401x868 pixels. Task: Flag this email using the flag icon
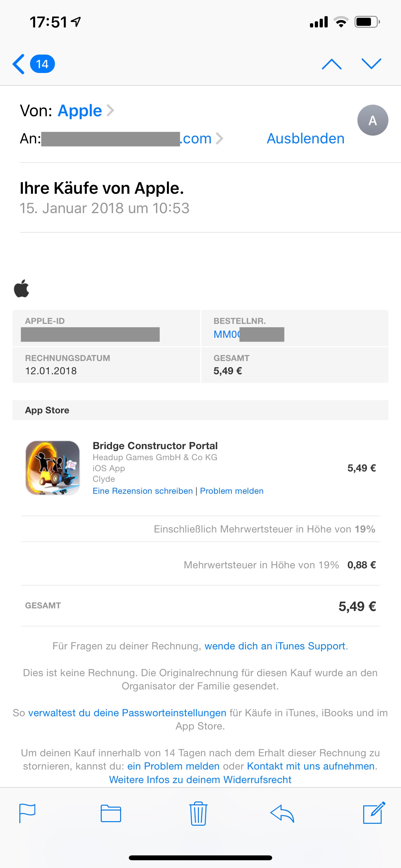(27, 813)
